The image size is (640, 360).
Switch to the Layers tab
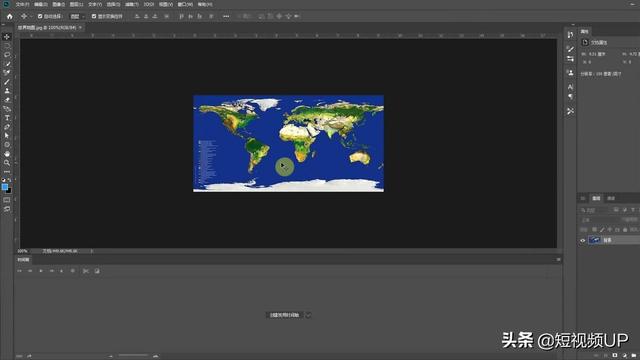pos(596,198)
